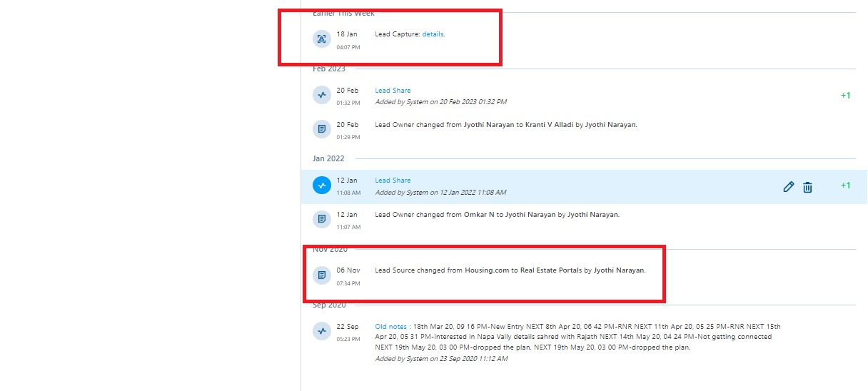Select the 'Lead Source changed from Housing.com' entry
868x391 pixels.
click(510, 270)
